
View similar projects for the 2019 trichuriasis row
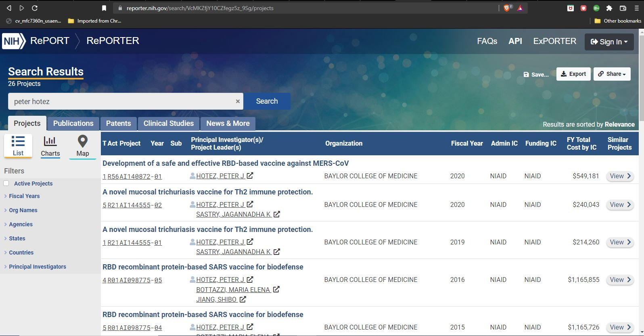(620, 242)
